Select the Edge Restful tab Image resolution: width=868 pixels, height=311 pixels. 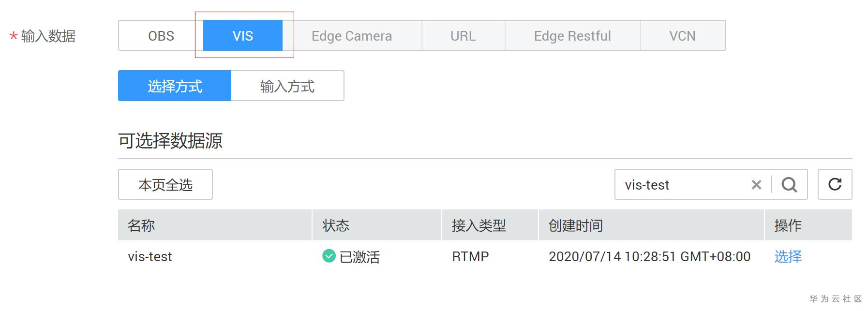pyautogui.click(x=572, y=36)
